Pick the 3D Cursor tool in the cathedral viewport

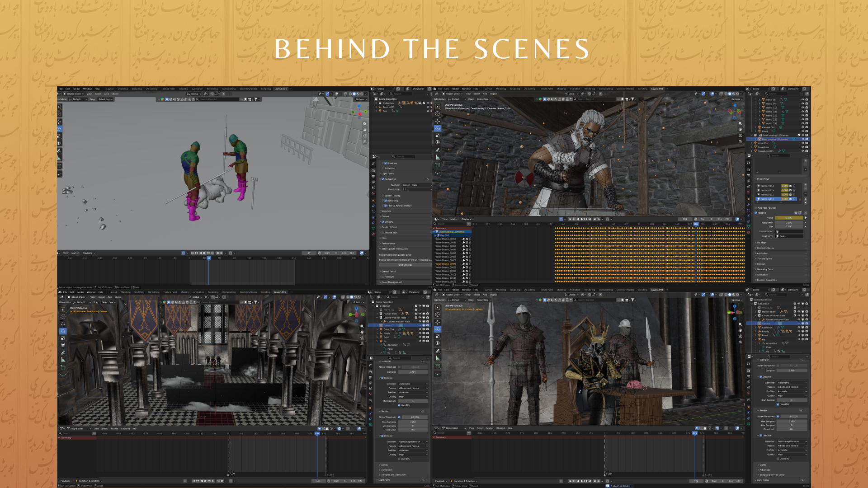coord(63,317)
